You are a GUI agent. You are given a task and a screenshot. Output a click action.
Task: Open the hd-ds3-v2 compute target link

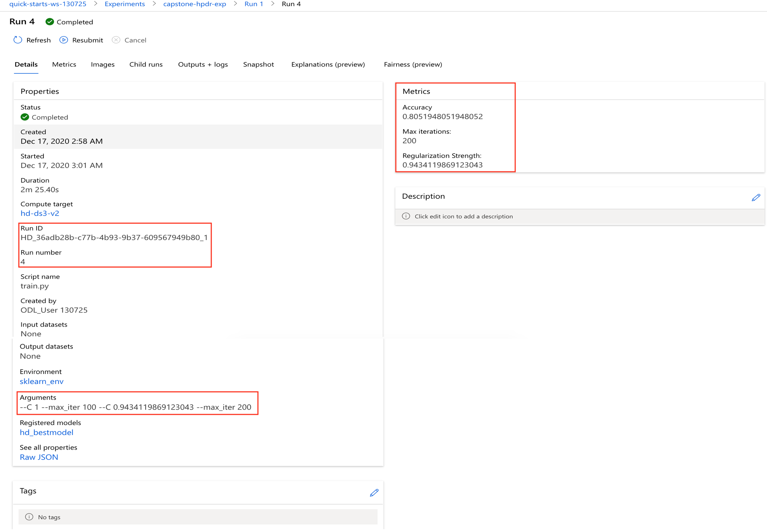coord(40,213)
